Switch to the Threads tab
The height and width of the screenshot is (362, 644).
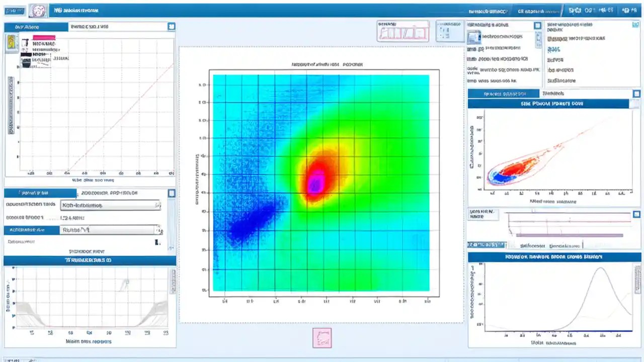click(554, 93)
